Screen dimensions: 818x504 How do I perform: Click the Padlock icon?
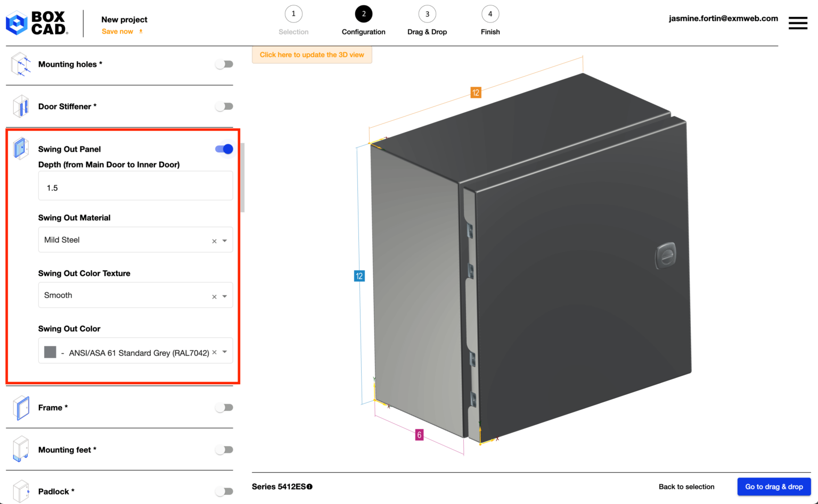pyautogui.click(x=20, y=491)
